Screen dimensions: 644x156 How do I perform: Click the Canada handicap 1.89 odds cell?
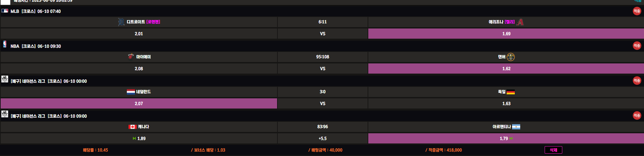pyautogui.click(x=139, y=138)
